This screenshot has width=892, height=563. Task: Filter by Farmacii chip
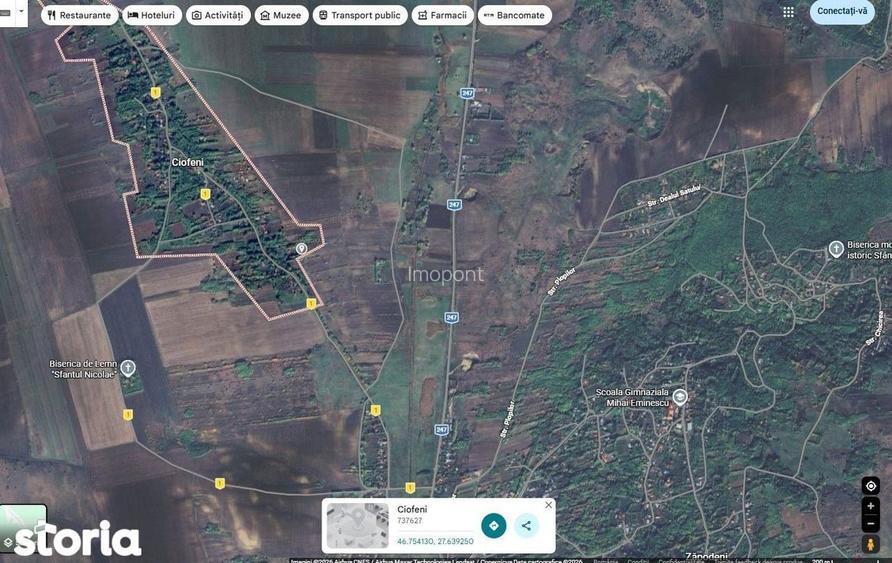point(443,15)
